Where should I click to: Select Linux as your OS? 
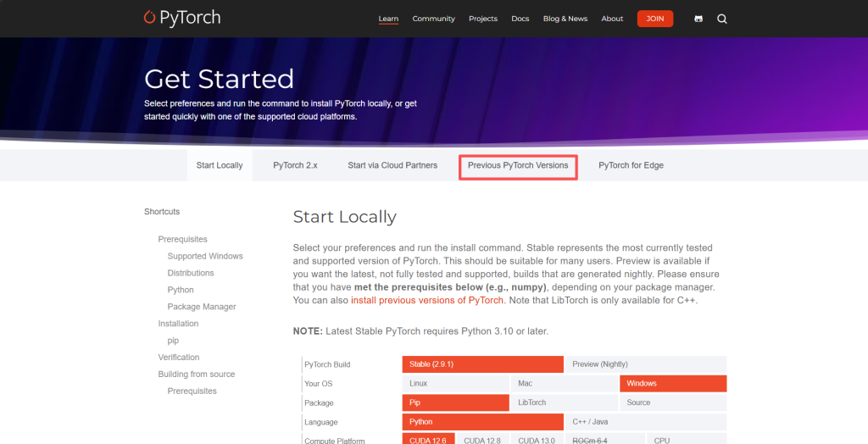tap(455, 384)
